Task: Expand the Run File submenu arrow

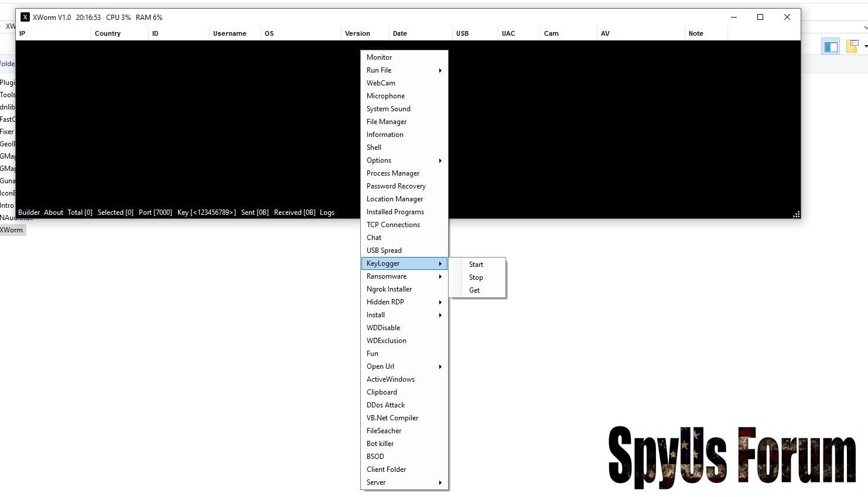Action: pyautogui.click(x=440, y=71)
